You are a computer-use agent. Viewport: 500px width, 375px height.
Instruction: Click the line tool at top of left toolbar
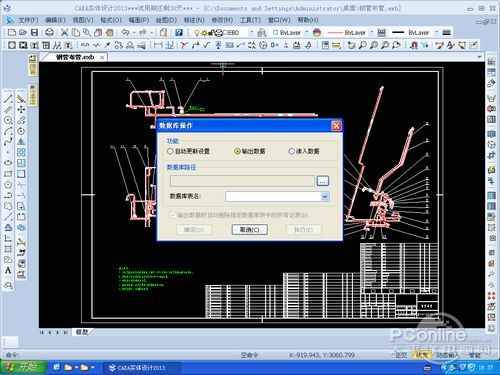coord(8,99)
